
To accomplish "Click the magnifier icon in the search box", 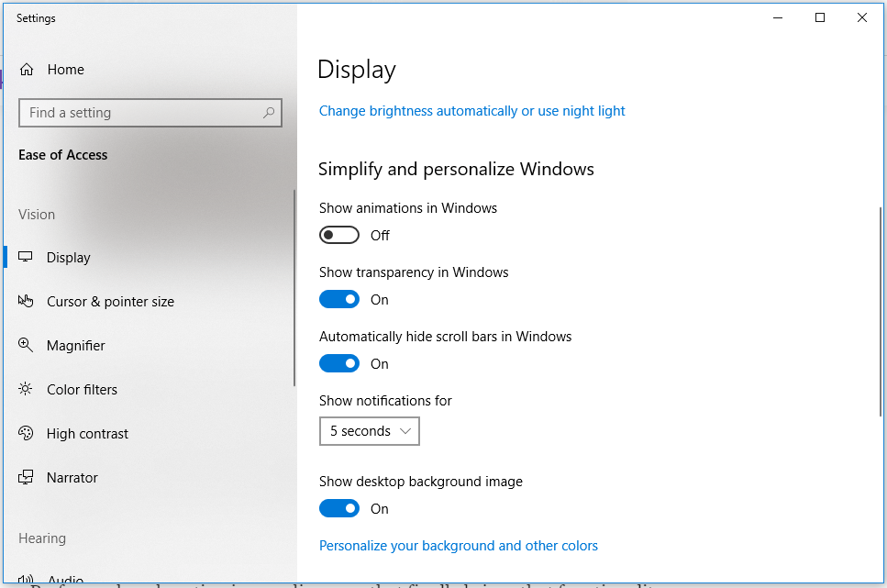I will pyautogui.click(x=267, y=112).
